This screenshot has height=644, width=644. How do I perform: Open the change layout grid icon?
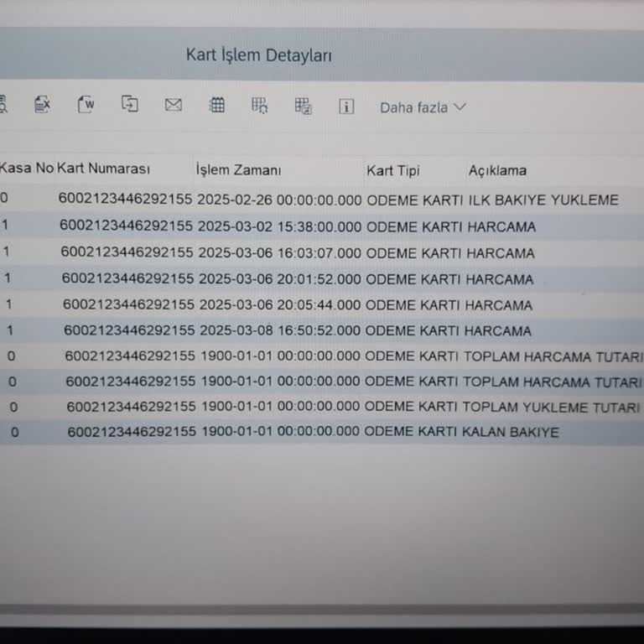coord(217,105)
